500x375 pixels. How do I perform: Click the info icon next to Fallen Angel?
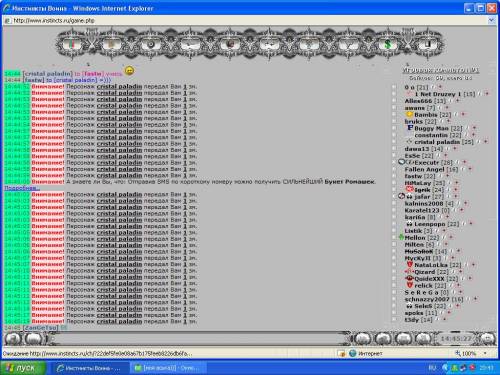[463, 169]
